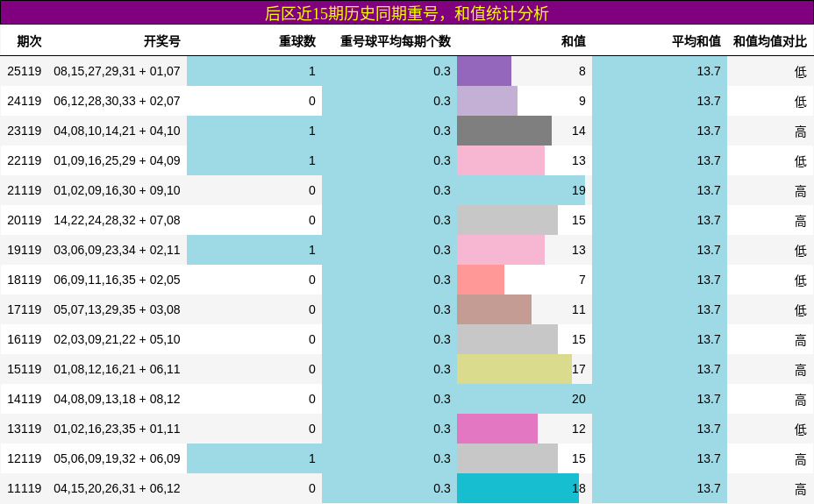This screenshot has height=504, width=814.
Task: Select period number 19119
Action: pos(25,250)
